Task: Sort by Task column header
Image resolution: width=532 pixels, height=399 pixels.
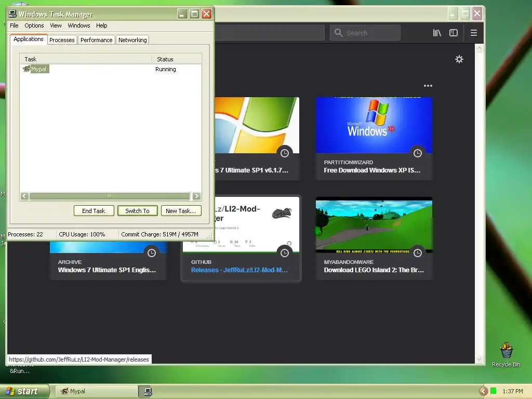Action: tap(86, 59)
